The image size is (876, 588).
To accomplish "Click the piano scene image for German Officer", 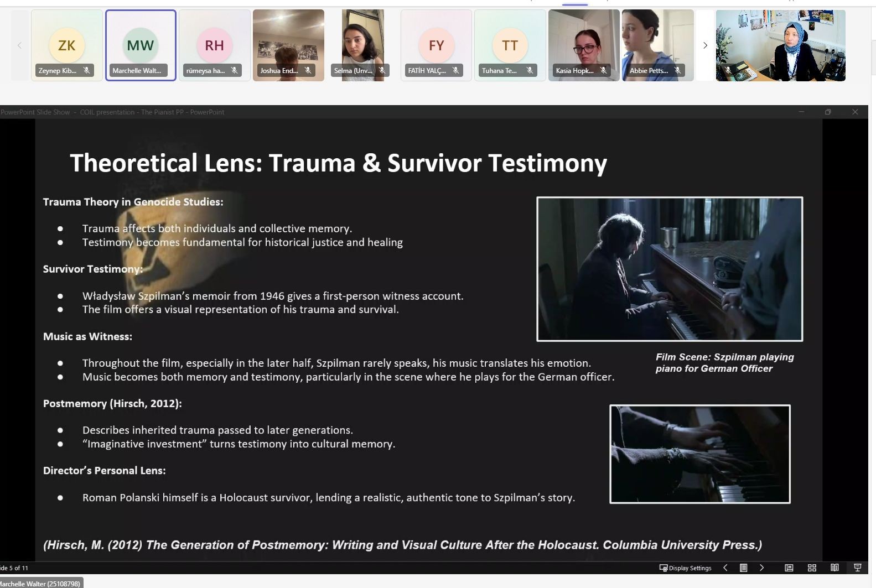I will point(670,269).
